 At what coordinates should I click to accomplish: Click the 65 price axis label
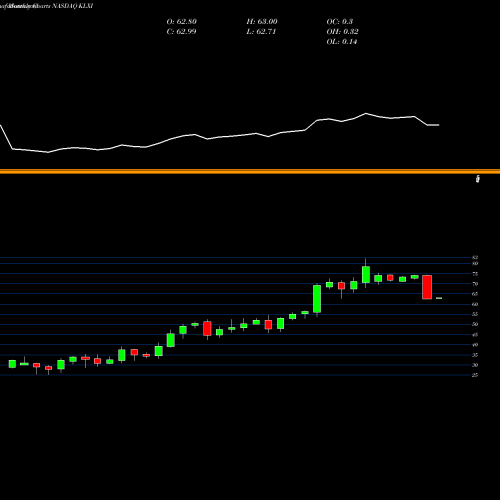475,294
